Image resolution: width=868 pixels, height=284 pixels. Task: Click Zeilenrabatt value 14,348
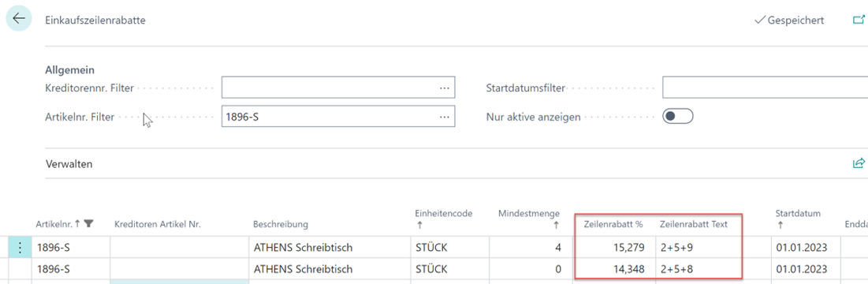point(629,269)
